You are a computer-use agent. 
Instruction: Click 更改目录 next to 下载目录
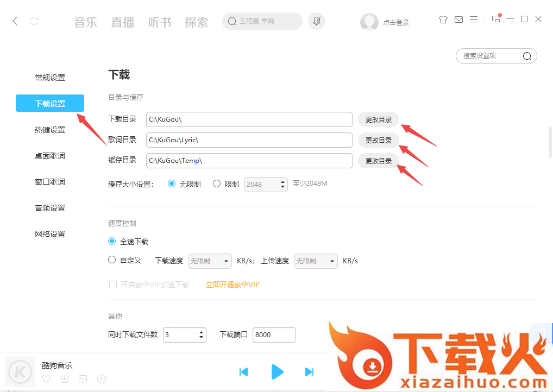378,119
